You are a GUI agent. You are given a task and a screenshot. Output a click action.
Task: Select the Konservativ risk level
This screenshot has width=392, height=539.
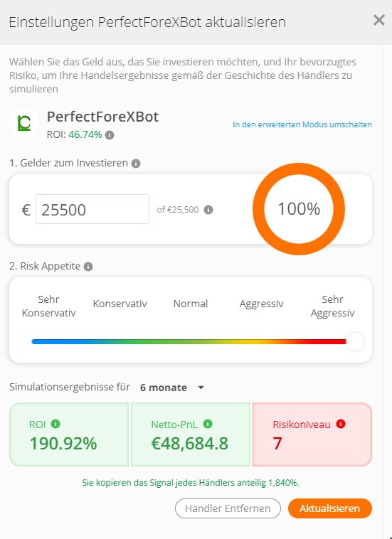120,304
